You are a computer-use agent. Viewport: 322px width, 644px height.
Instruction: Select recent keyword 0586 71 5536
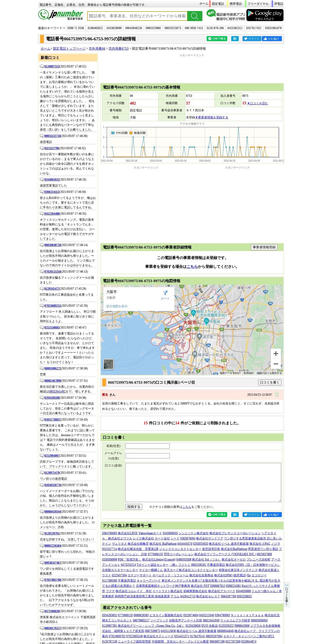click(x=76, y=28)
